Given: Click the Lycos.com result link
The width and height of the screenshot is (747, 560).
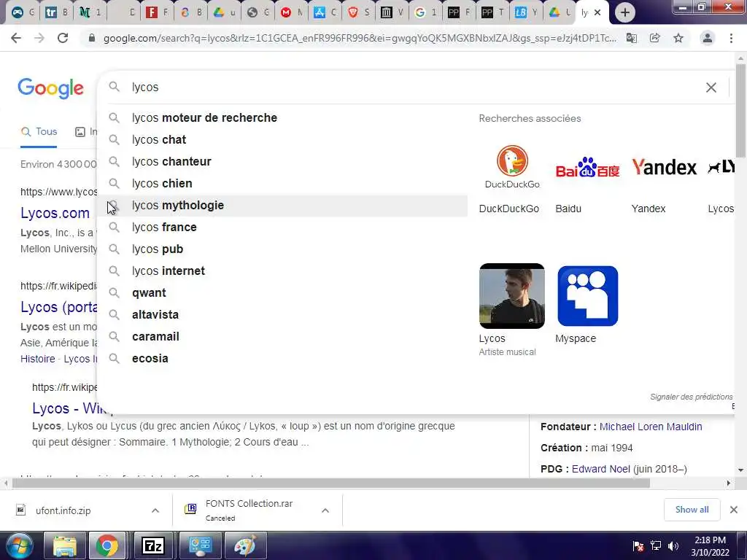Looking at the screenshot, I should coord(55,213).
